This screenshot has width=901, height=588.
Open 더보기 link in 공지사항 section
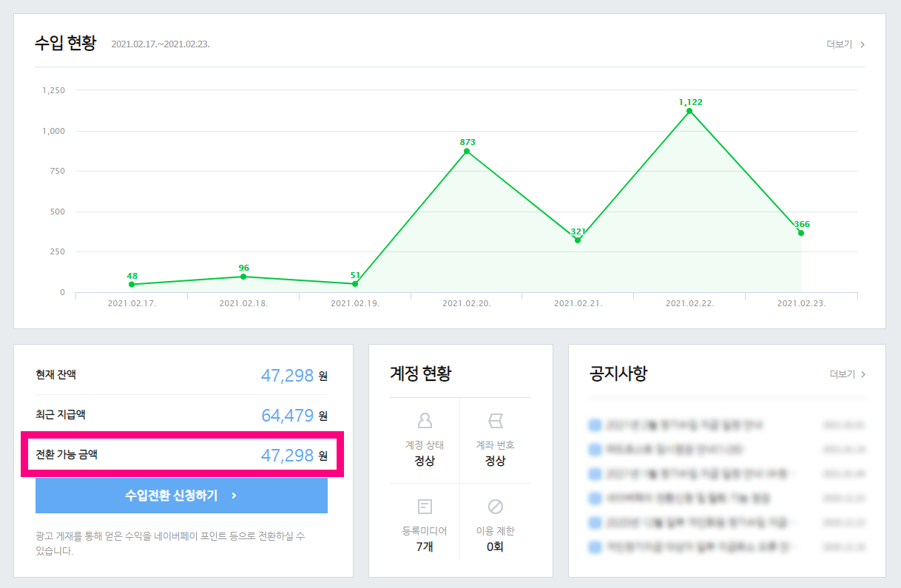pyautogui.click(x=847, y=374)
